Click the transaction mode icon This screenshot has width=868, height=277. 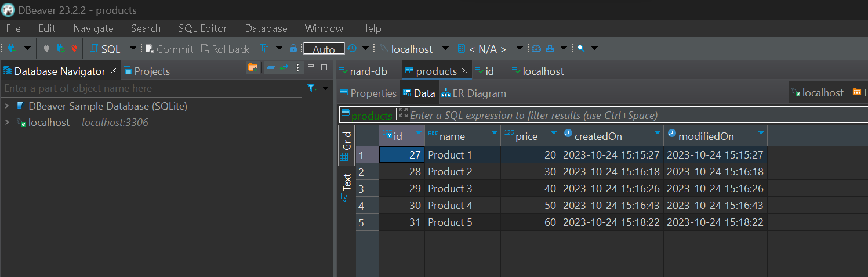[x=264, y=49]
